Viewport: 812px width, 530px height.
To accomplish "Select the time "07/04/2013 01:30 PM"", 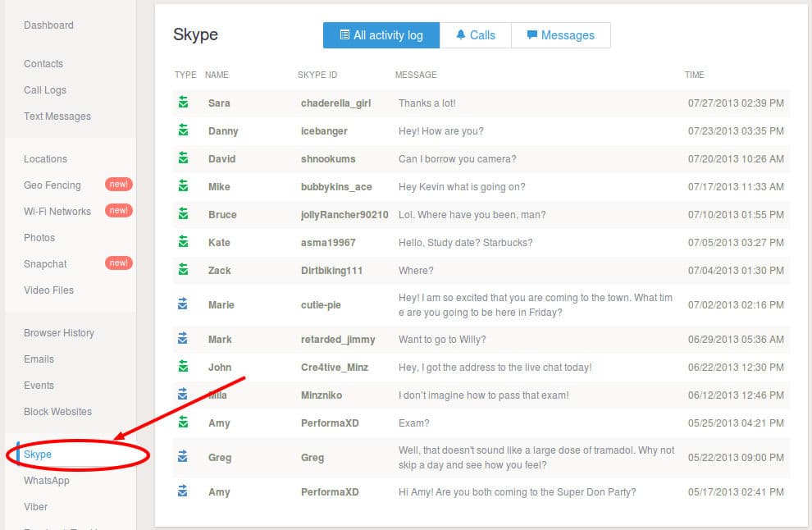I will (x=736, y=271).
